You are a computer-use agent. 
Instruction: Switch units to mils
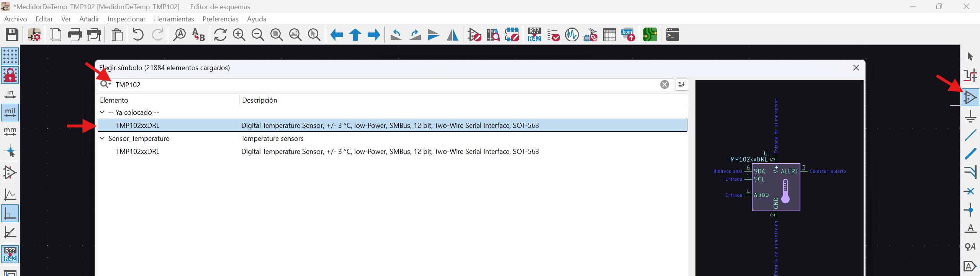click(10, 113)
